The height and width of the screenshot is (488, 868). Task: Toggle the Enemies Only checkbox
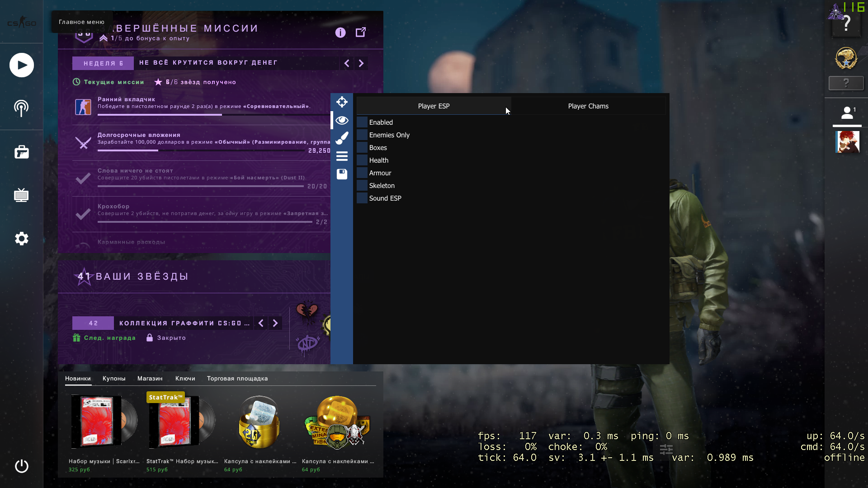(362, 135)
